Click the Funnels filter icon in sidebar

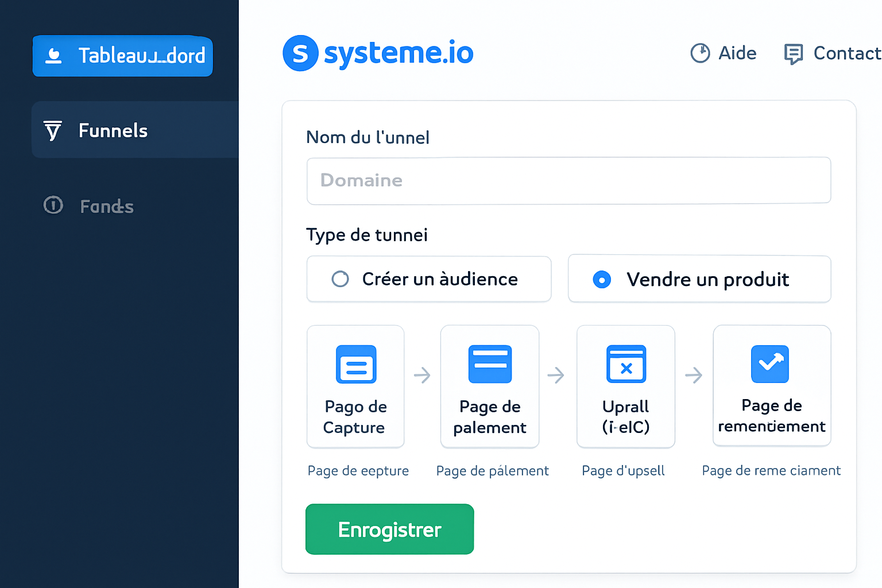pyautogui.click(x=53, y=130)
